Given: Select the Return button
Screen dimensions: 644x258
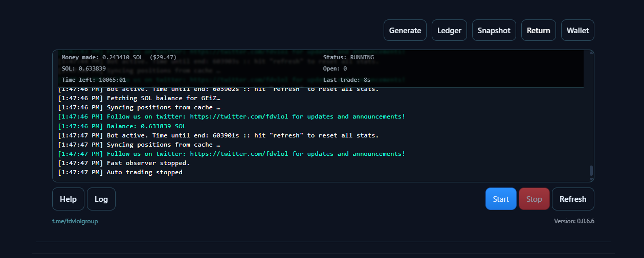Looking at the screenshot, I should 539,30.
